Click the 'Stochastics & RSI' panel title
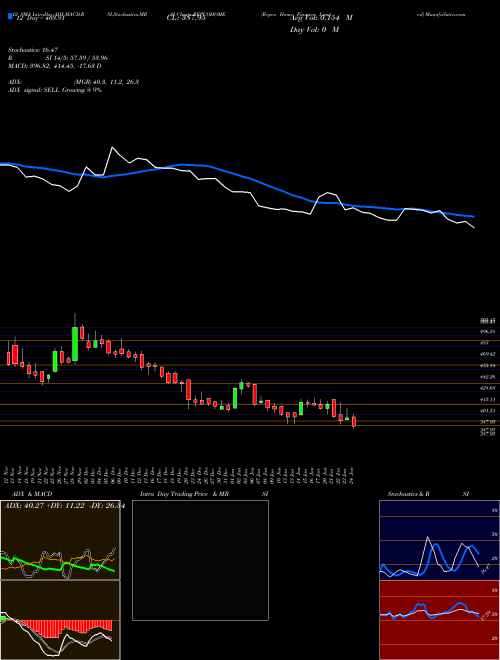Screen dimensions: 500x660 click(x=428, y=494)
